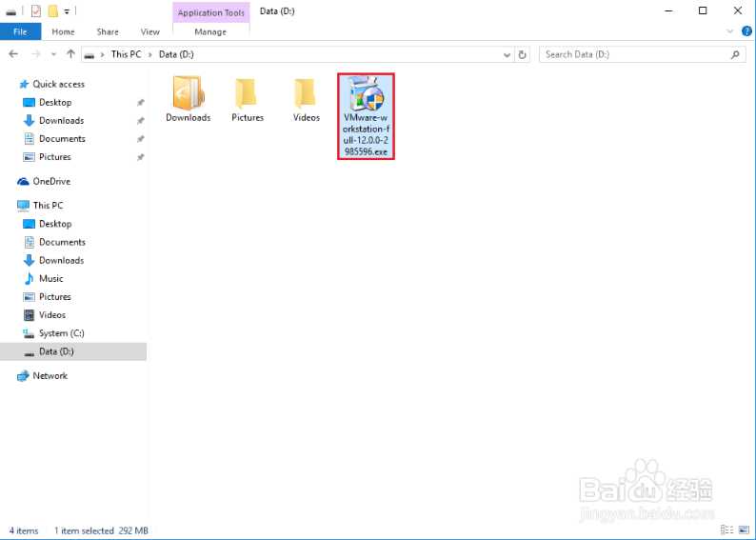Select the VMware-workstation-full-12.0.0 exe file

[366, 116]
